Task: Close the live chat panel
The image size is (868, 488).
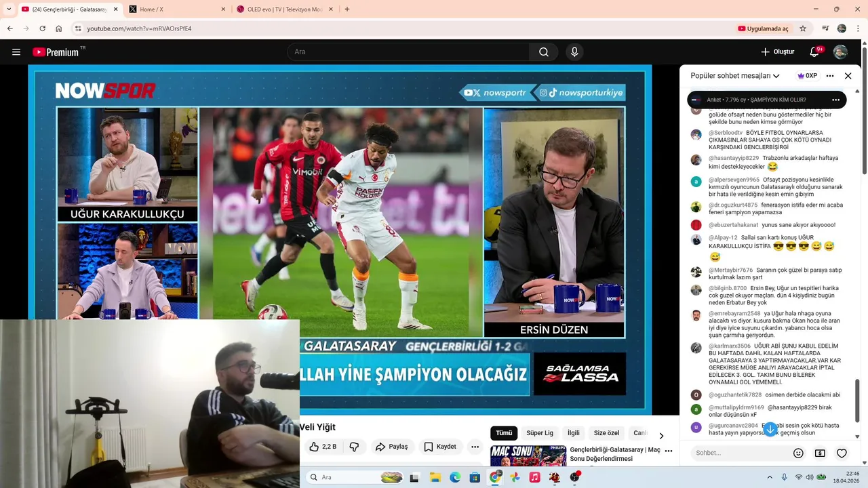Action: pos(848,76)
